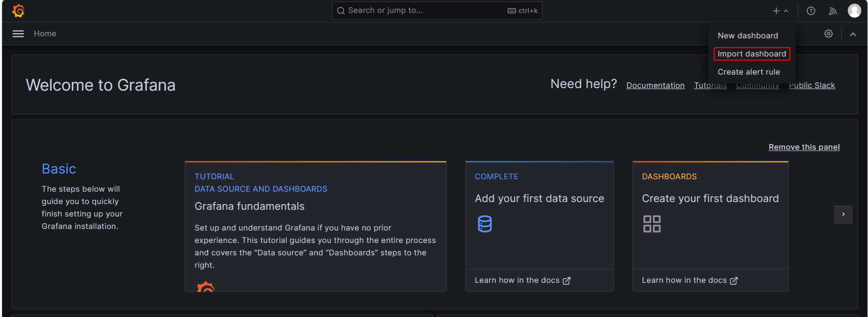
Task: Show next setup cards with arrow
Action: click(x=843, y=214)
